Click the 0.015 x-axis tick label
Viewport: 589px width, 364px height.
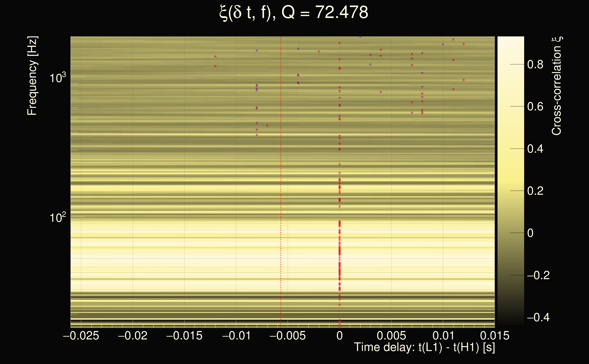495,336
